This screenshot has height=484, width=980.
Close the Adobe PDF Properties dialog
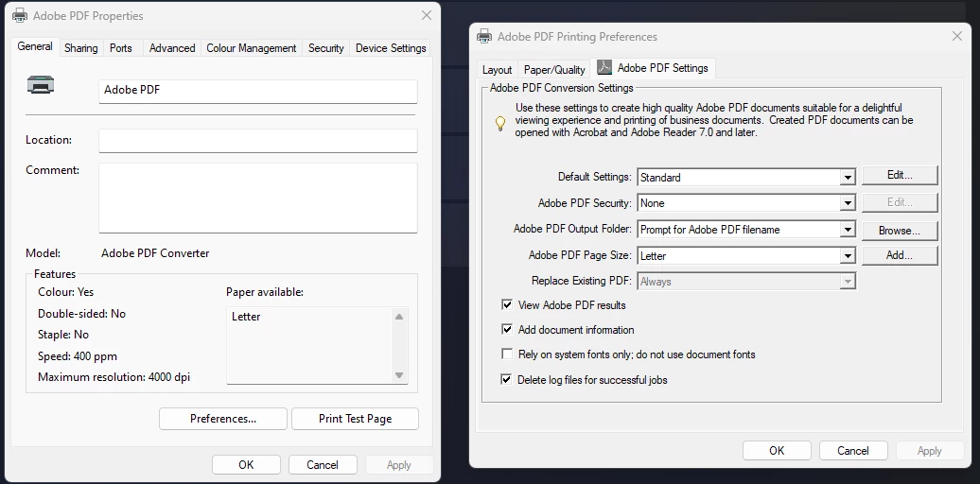[427, 16]
